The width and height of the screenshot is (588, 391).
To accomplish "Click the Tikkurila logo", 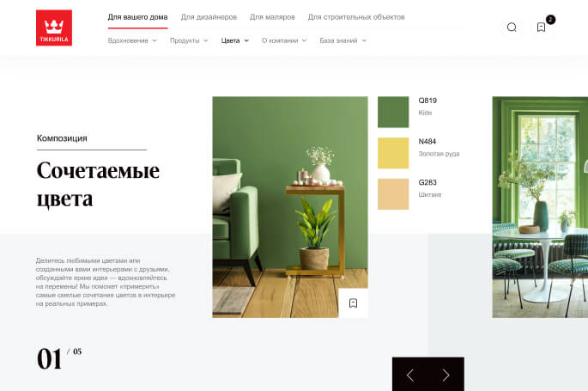I will 54,27.
